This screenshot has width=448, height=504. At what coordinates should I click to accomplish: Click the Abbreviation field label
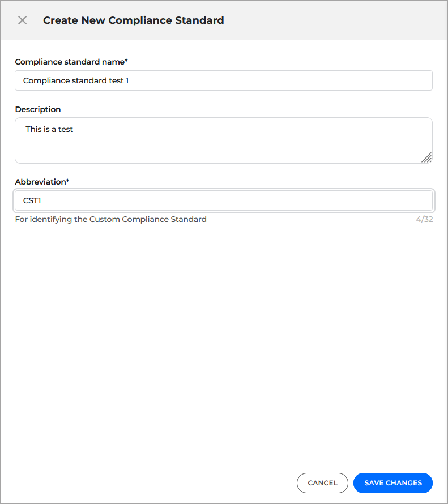coord(42,181)
